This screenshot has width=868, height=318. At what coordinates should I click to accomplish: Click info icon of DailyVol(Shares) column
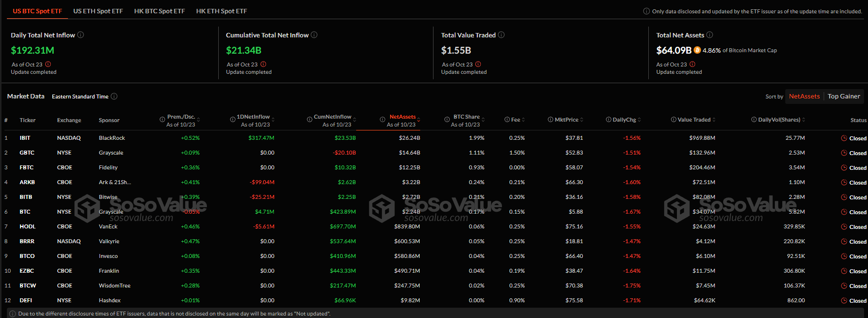click(754, 120)
